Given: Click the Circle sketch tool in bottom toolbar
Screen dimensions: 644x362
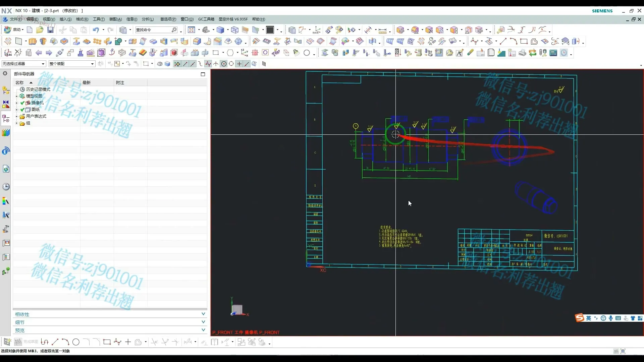Looking at the screenshot, I should pos(76,342).
